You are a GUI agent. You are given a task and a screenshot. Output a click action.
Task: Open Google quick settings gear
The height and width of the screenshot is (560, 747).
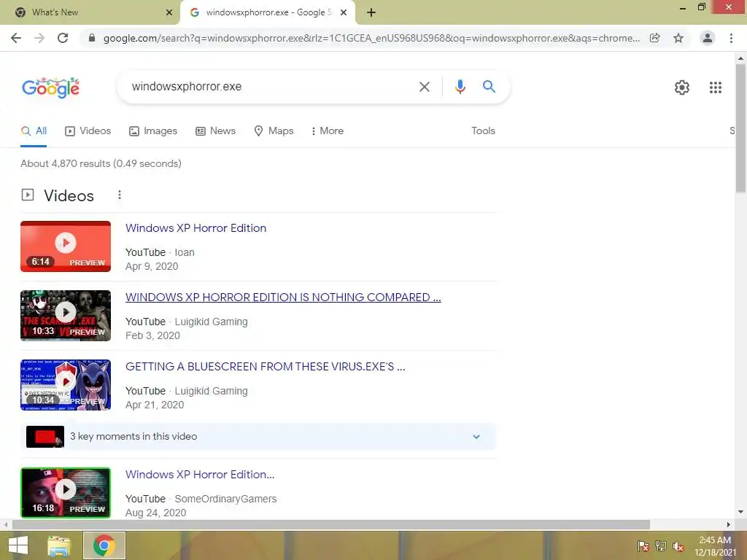coord(682,87)
